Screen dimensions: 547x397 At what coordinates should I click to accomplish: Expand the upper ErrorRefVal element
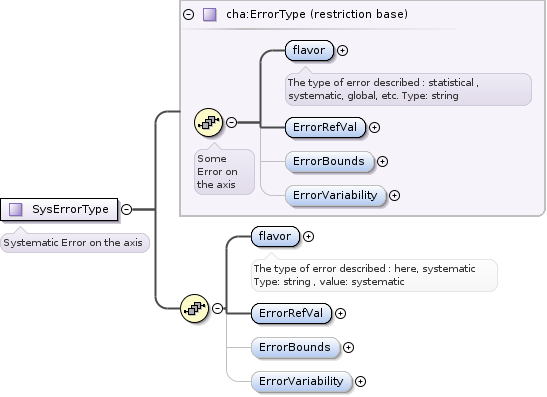[374, 128]
